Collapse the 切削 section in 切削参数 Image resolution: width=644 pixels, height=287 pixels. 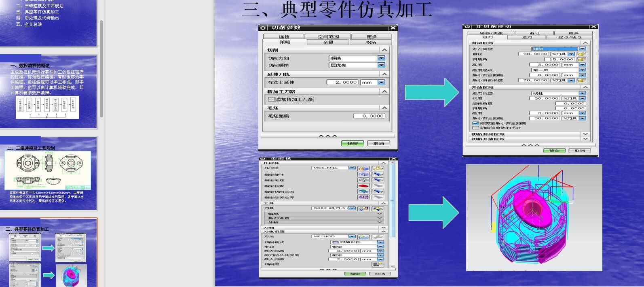click(384, 50)
